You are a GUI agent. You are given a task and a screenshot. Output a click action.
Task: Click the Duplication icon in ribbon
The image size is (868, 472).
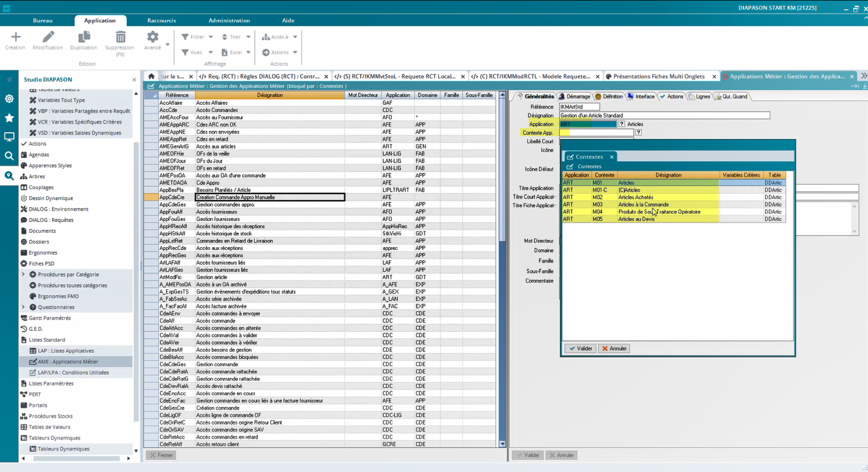[84, 38]
